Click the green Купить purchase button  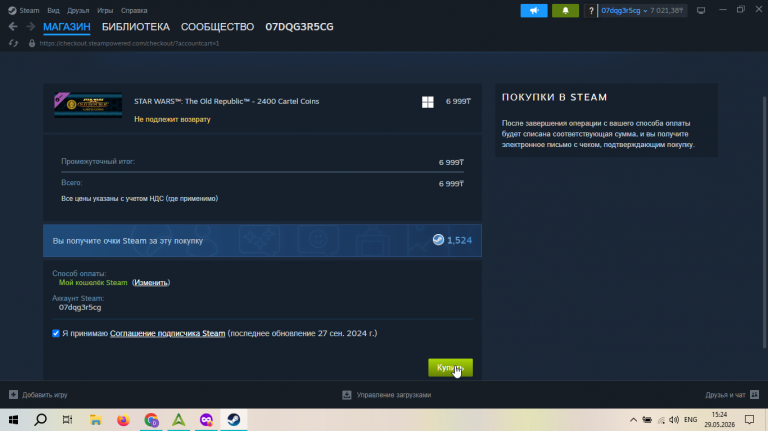[x=450, y=367]
